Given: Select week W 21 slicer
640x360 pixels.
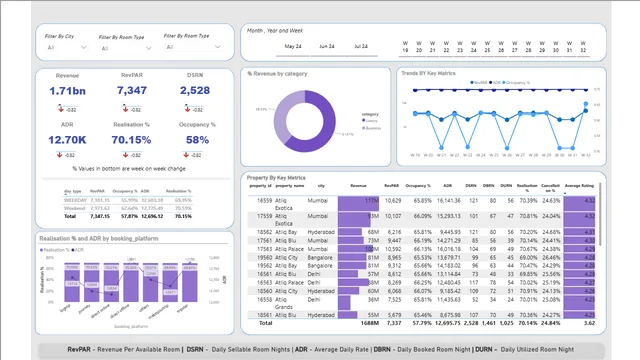Looking at the screenshot, I should 432,47.
